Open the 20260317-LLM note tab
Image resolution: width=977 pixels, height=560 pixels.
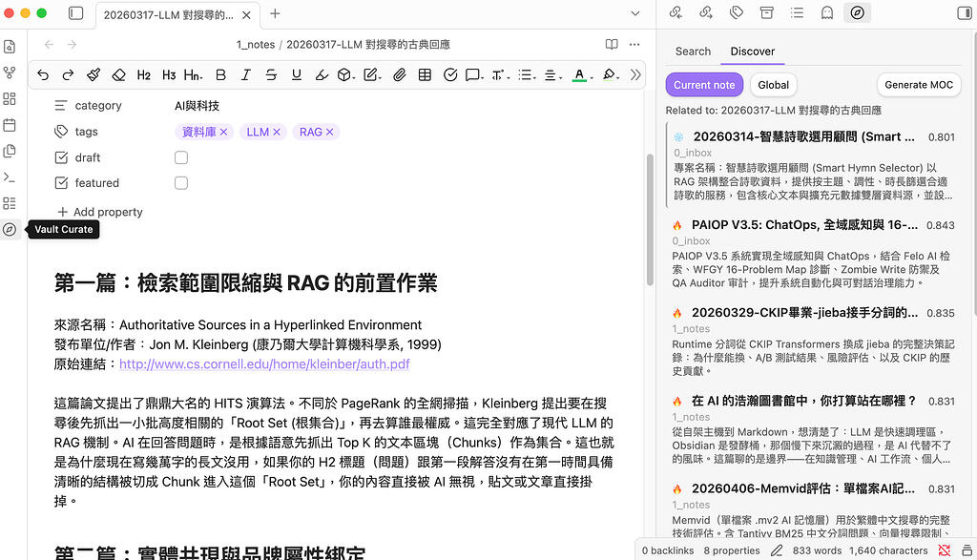[x=168, y=15]
